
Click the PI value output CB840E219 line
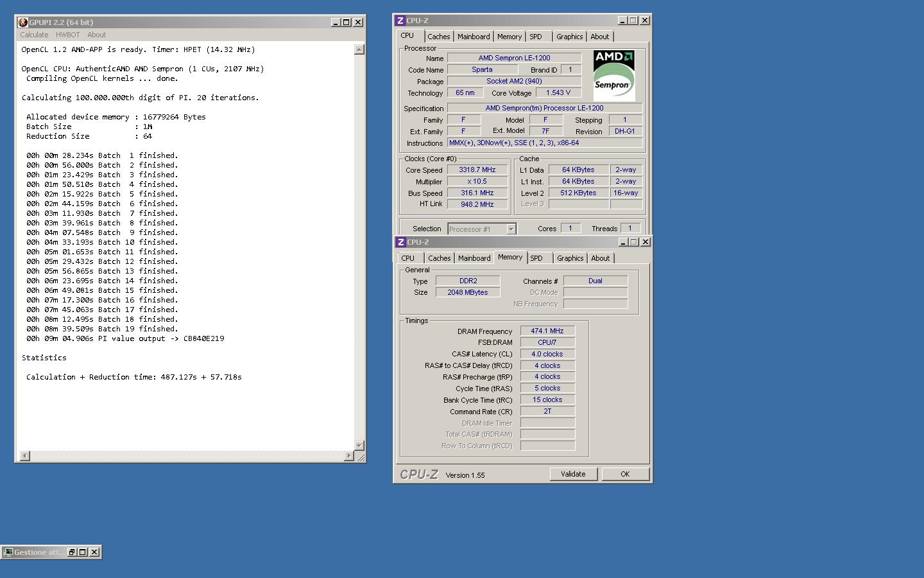click(x=125, y=338)
